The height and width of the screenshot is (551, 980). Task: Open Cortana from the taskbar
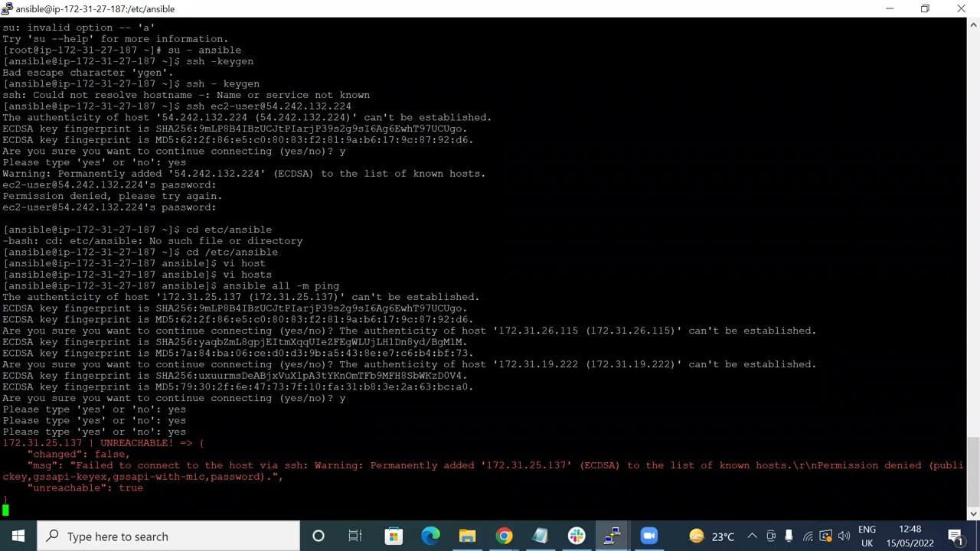click(318, 536)
